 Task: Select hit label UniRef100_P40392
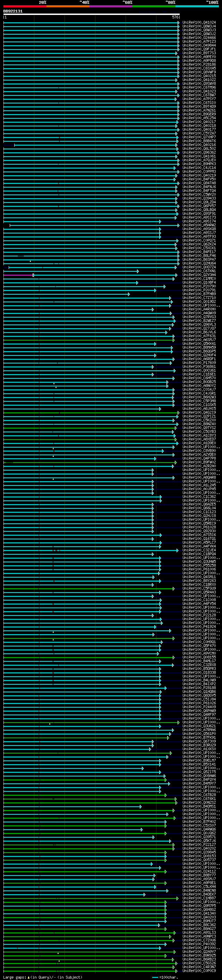(x=199, y=944)
